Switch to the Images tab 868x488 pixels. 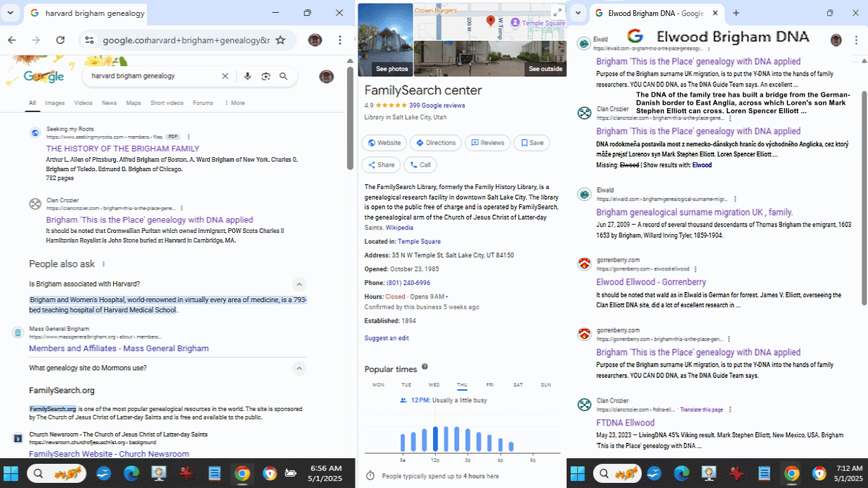click(x=55, y=103)
